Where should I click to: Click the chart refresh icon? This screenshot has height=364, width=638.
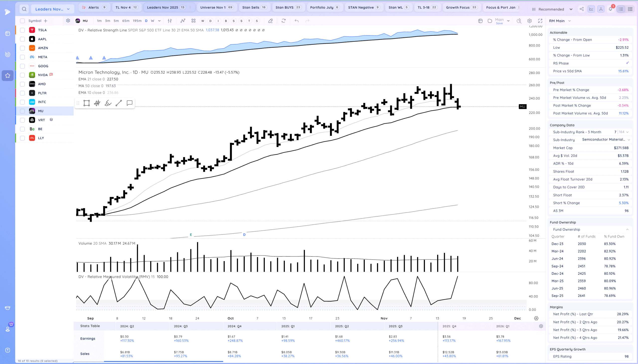tap(284, 21)
